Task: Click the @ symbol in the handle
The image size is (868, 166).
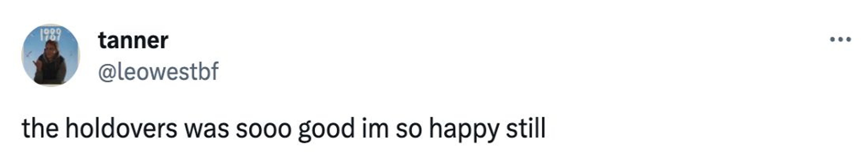Action: 105,72
